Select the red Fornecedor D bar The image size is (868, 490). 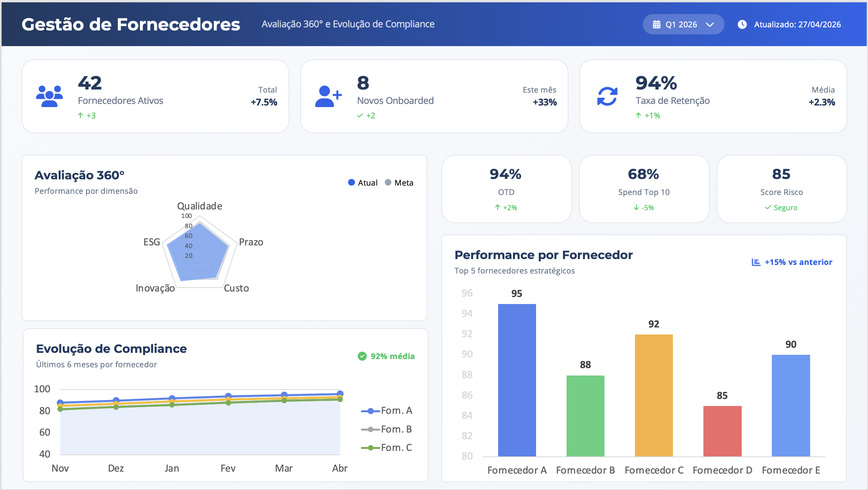pyautogui.click(x=722, y=431)
